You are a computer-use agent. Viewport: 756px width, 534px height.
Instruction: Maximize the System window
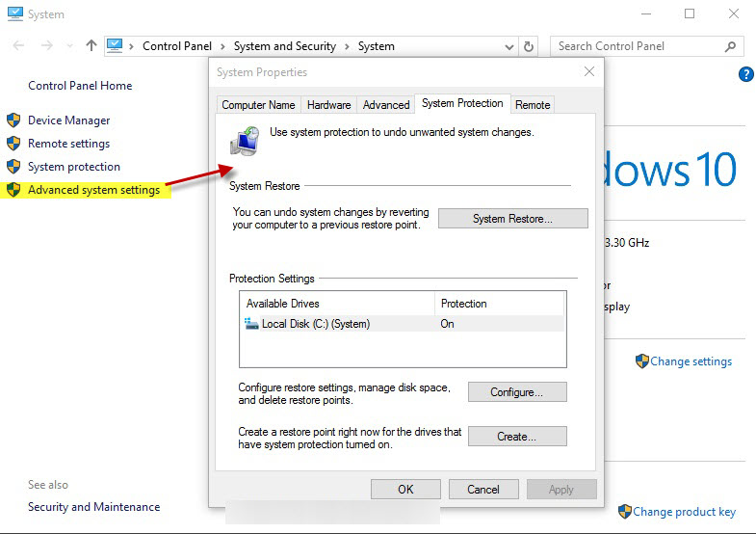pyautogui.click(x=690, y=13)
